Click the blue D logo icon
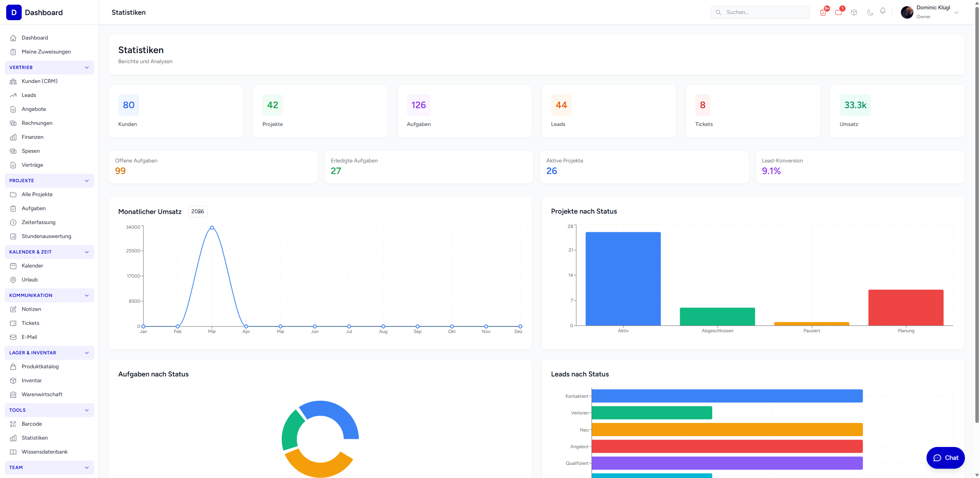Image resolution: width=980 pixels, height=478 pixels. tap(14, 12)
